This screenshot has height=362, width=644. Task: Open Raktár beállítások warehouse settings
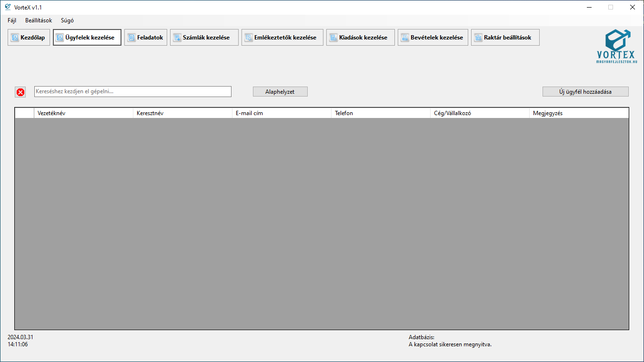point(505,38)
